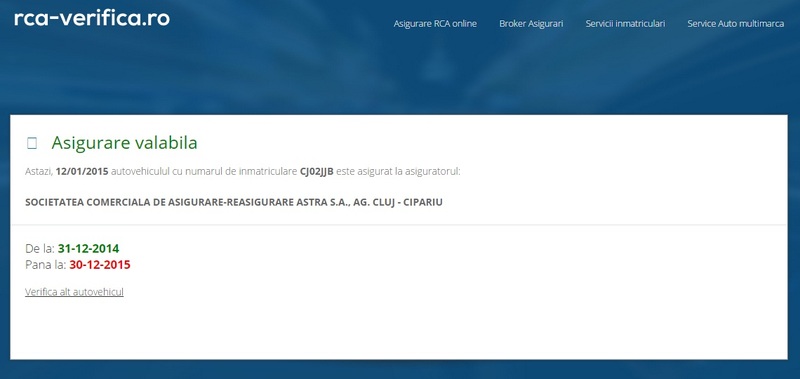Click the small icon beside Asigurare valabila
800x379 pixels.
point(32,143)
